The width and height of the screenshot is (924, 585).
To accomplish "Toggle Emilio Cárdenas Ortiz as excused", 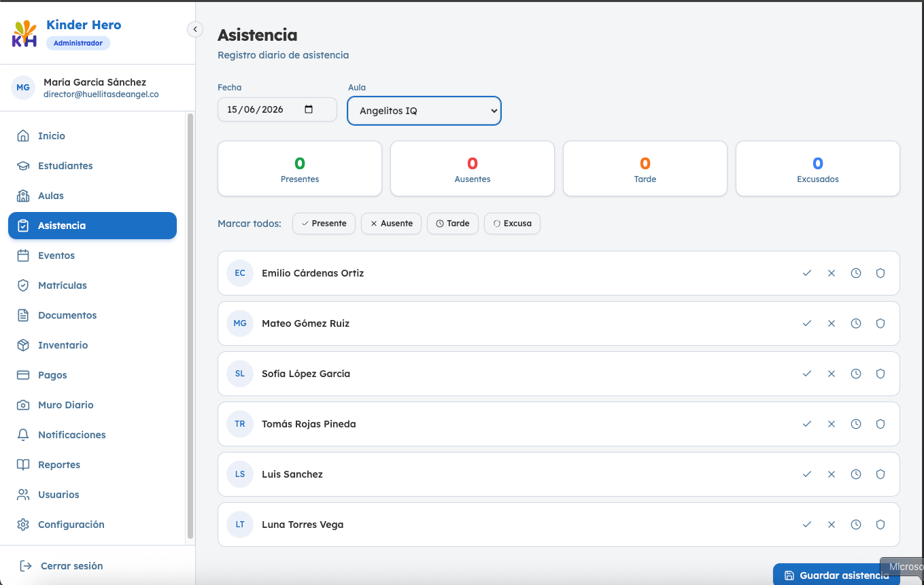I will tap(880, 273).
